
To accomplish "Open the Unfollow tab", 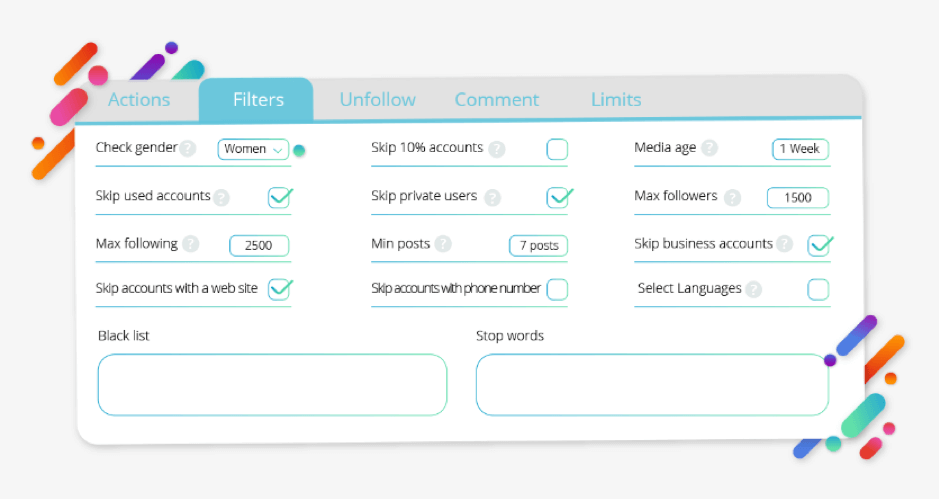I will pos(377,99).
